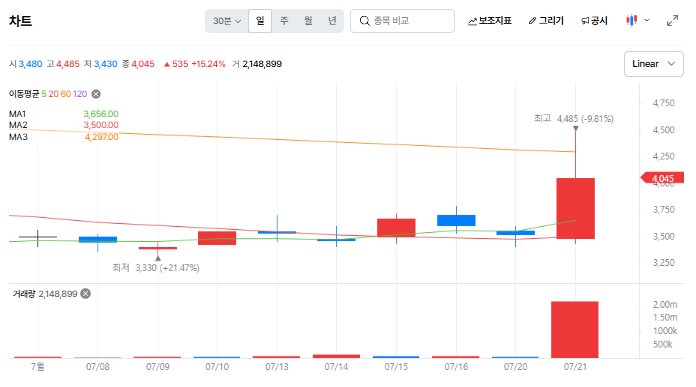The width and height of the screenshot is (696, 387).
Task: Click the 07/16 blue candlestick
Action: click(456, 221)
